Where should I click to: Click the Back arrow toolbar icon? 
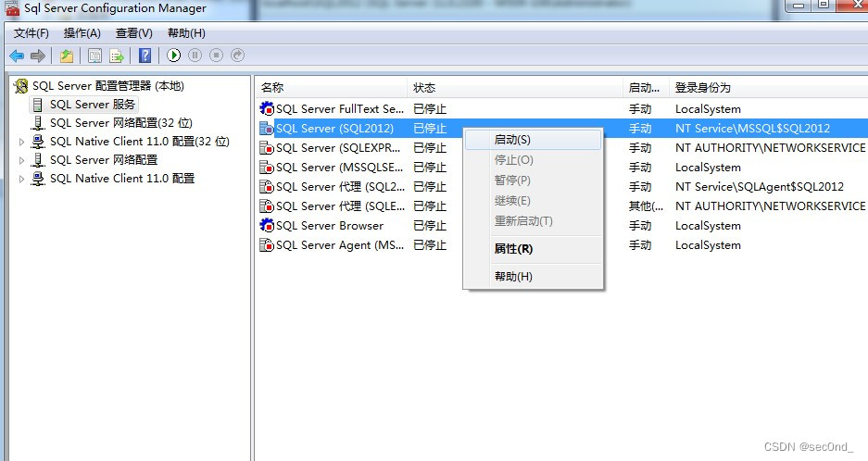pos(17,56)
